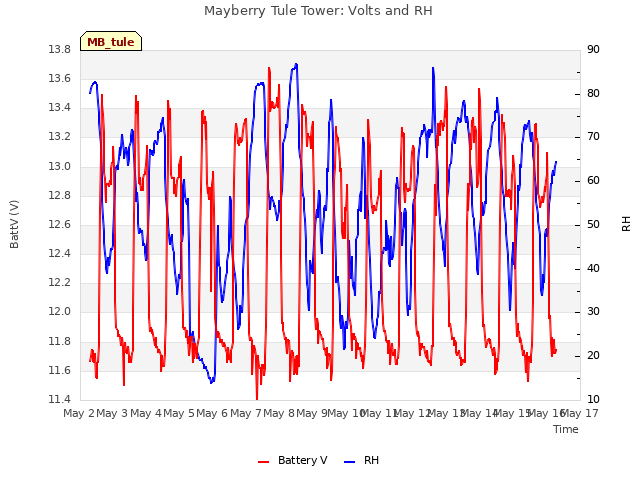Click the May 9 date label

click(x=312, y=413)
